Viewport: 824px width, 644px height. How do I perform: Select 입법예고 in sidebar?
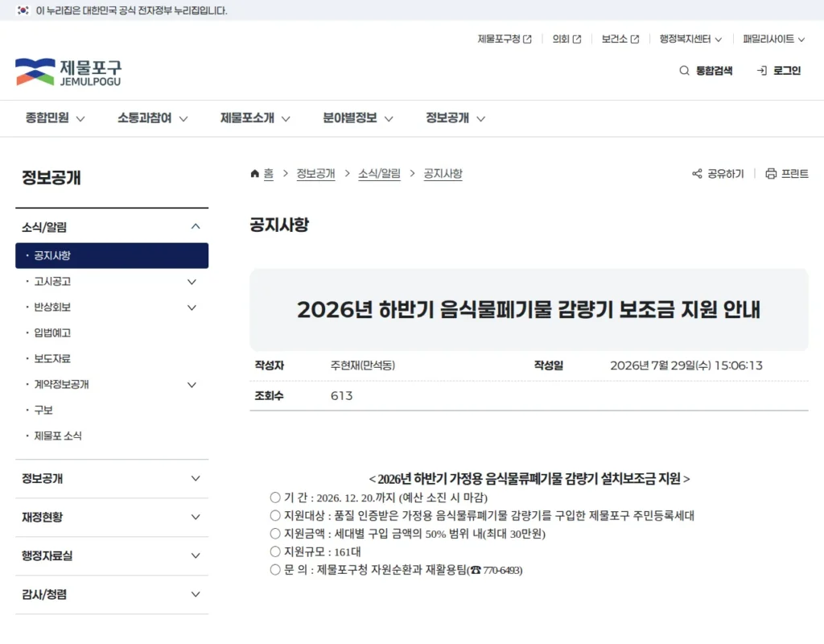tap(52, 333)
